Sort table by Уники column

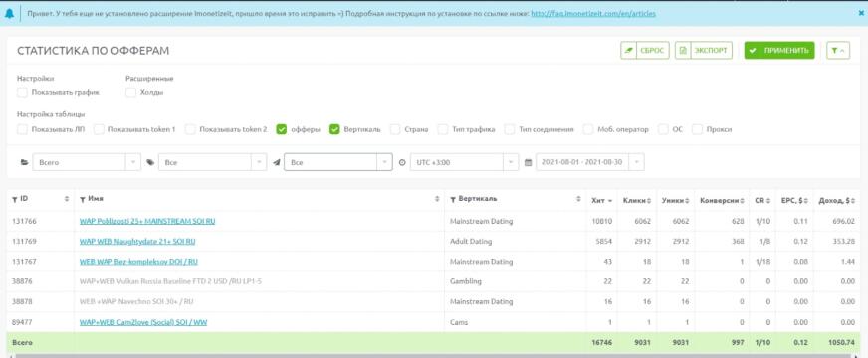tap(675, 200)
